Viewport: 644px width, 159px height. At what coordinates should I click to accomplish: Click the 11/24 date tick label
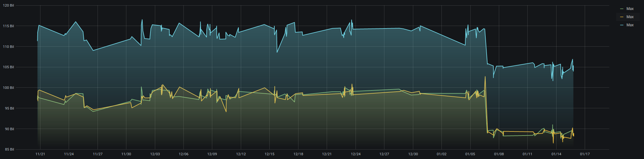69,154
